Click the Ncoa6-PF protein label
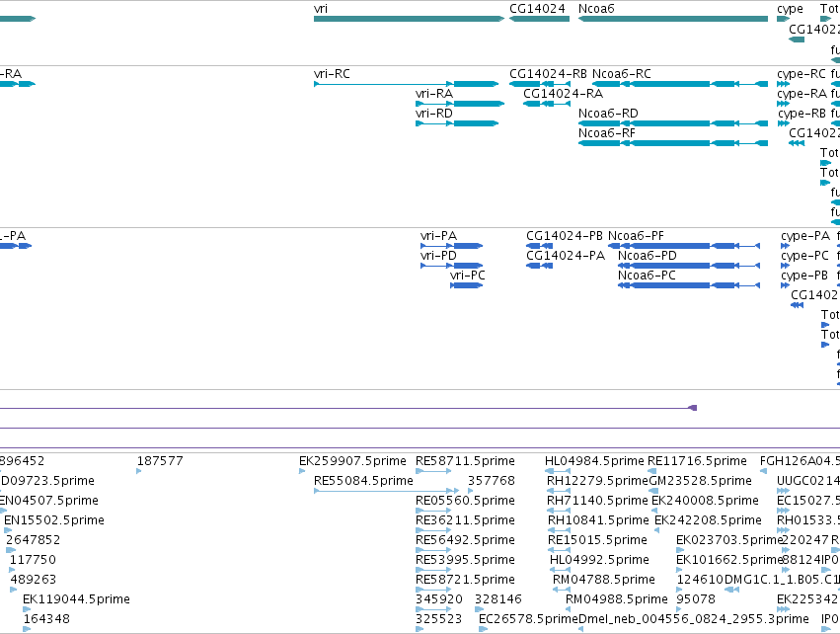This screenshot has width=840, height=634. click(x=636, y=236)
